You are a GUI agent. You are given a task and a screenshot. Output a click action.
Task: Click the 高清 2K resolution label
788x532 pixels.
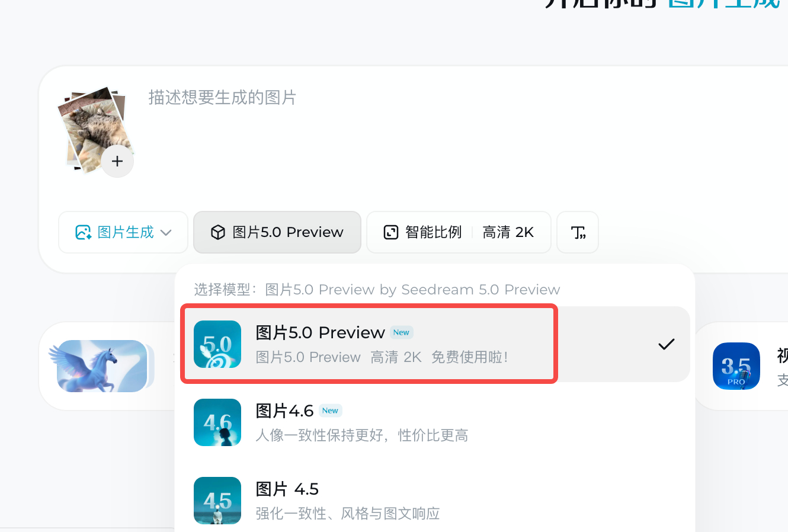point(508,232)
